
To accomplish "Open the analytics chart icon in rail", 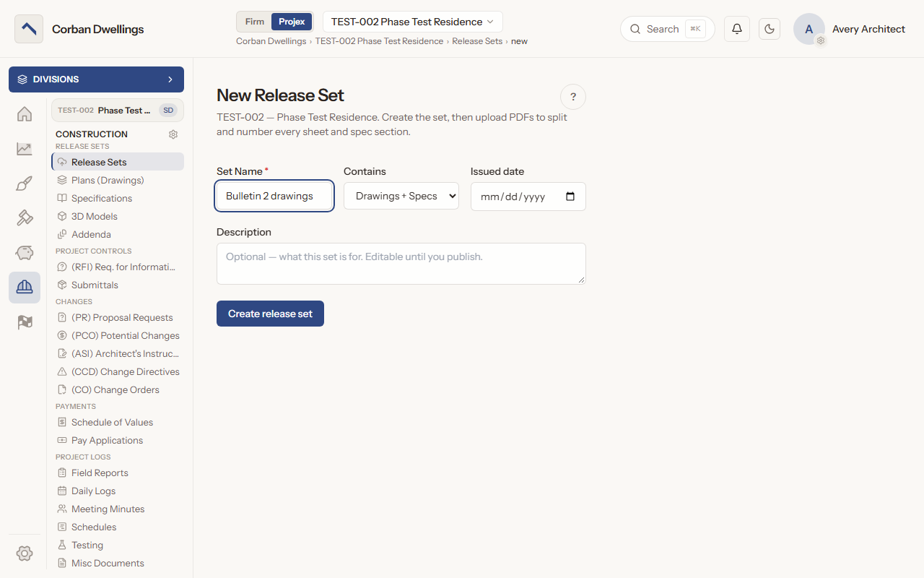I will click(25, 149).
